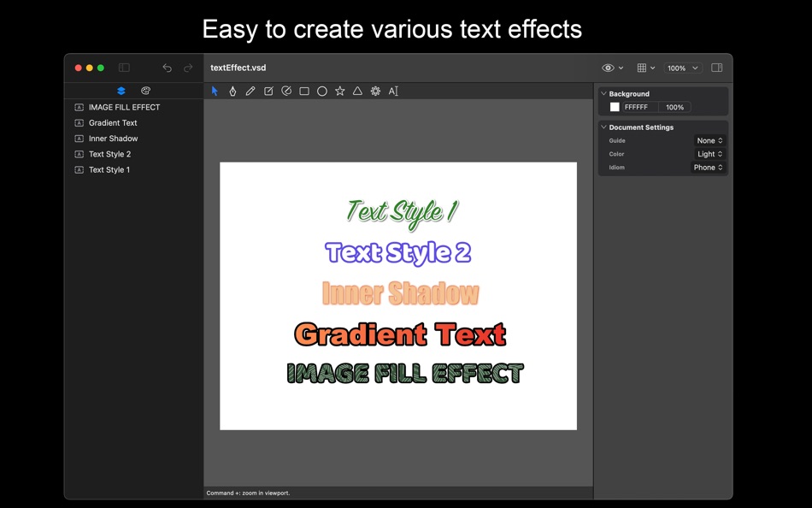Collapse the Document Settings section
This screenshot has width=812, height=508.
(x=603, y=127)
